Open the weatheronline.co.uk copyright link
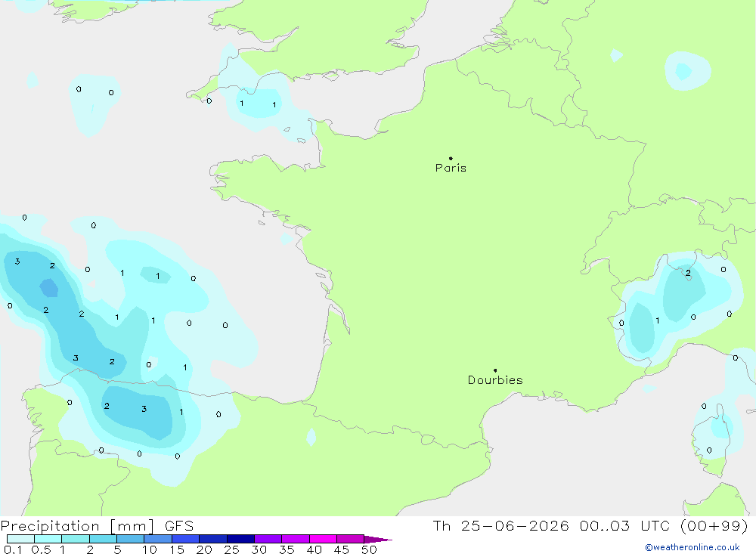Image resolution: width=756 pixels, height=554 pixels. 692,547
